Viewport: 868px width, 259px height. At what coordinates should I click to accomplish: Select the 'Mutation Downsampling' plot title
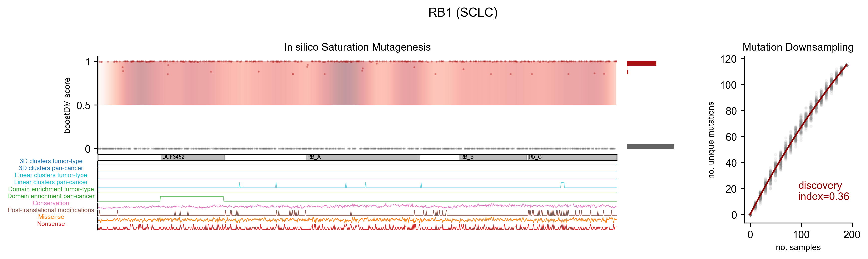[x=798, y=47]
